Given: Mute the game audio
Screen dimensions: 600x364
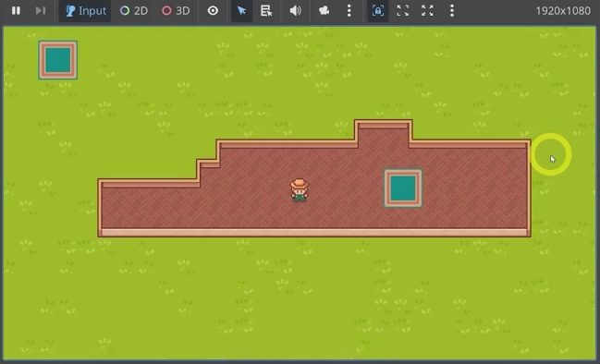Looking at the screenshot, I should pos(295,11).
